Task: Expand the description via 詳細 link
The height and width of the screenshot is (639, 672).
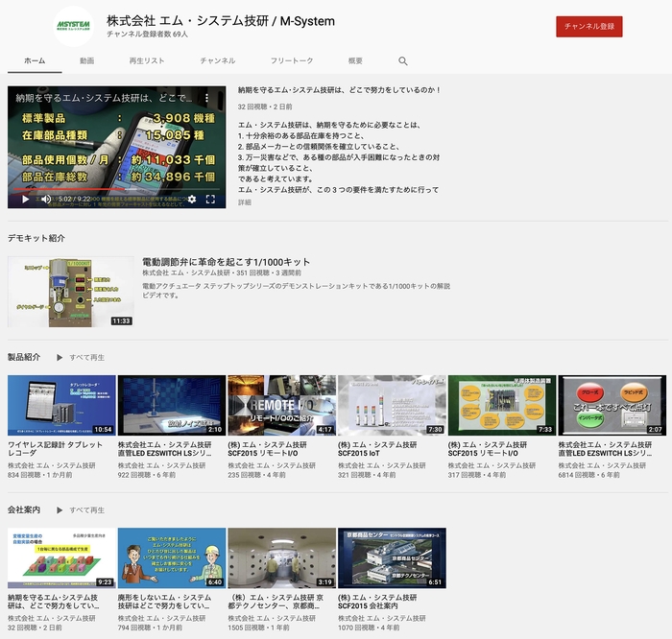Action: 245,202
